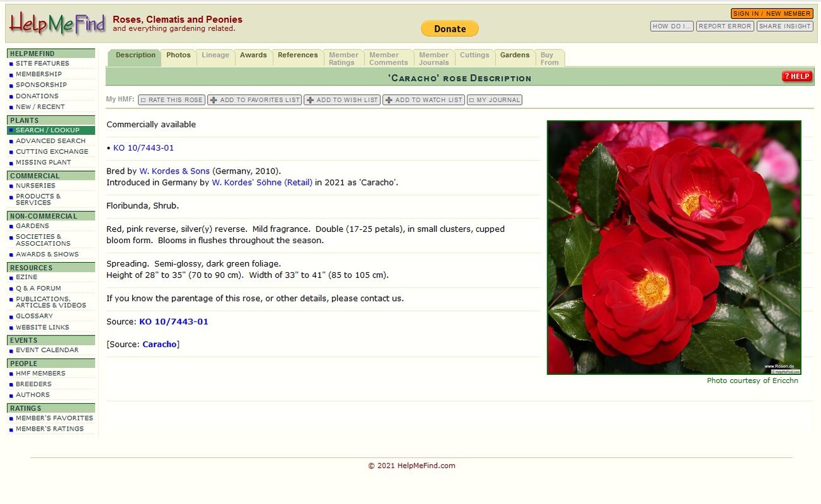The image size is (821, 504).
Task: Add 'Caracho' to favorites list
Action: pos(255,99)
